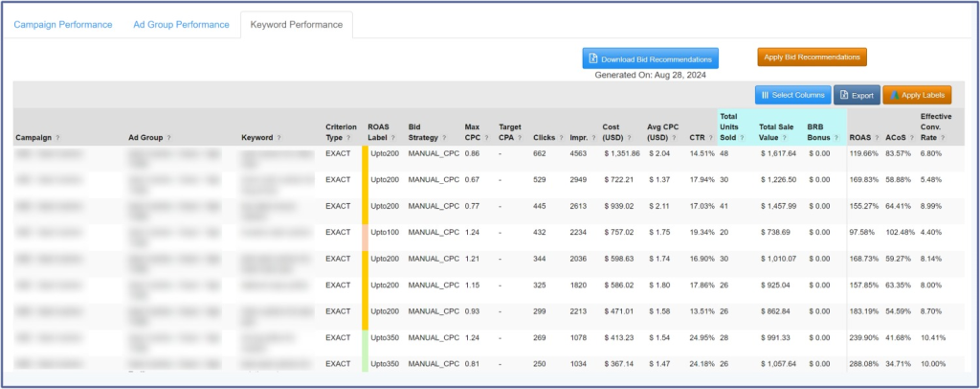This screenshot has height=389, width=980.
Task: Click Download Bid Recommendations button
Action: pos(651,58)
